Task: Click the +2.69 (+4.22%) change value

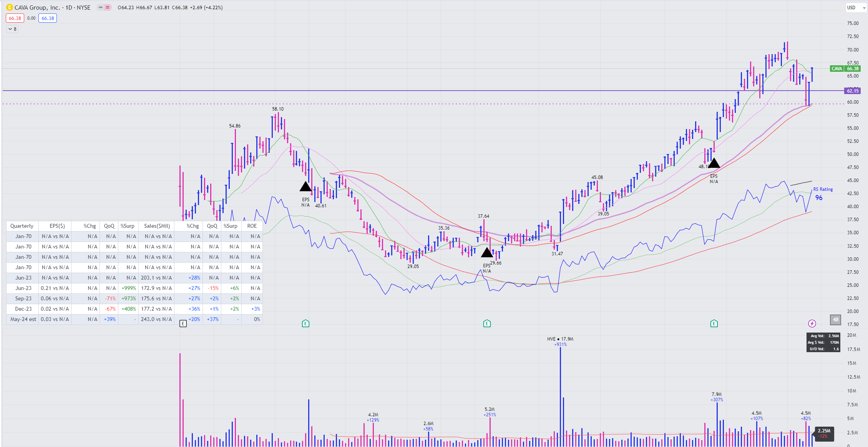Action: 207,7
